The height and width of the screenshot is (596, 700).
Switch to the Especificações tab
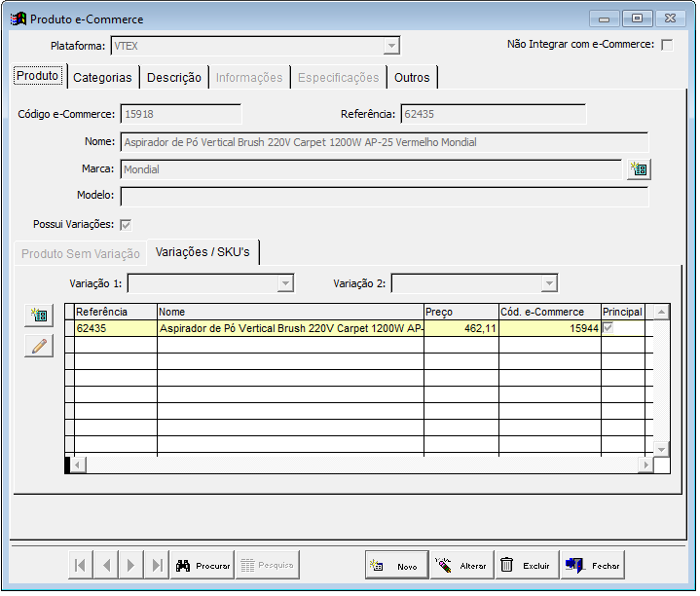click(x=340, y=78)
